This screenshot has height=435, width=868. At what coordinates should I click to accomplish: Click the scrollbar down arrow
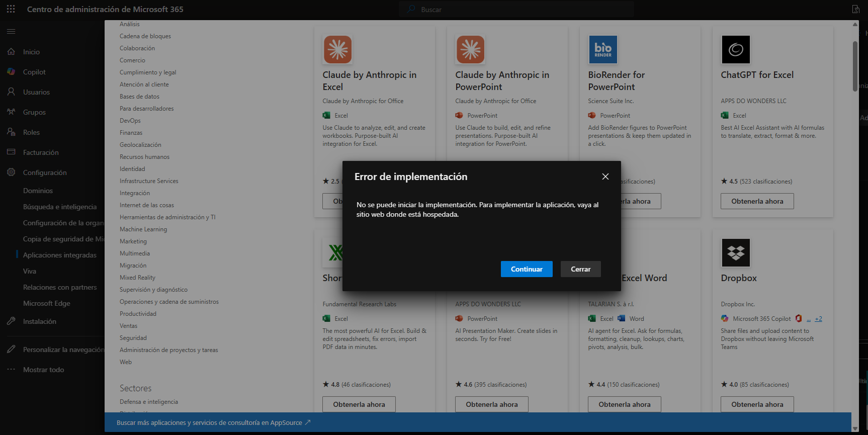click(855, 428)
